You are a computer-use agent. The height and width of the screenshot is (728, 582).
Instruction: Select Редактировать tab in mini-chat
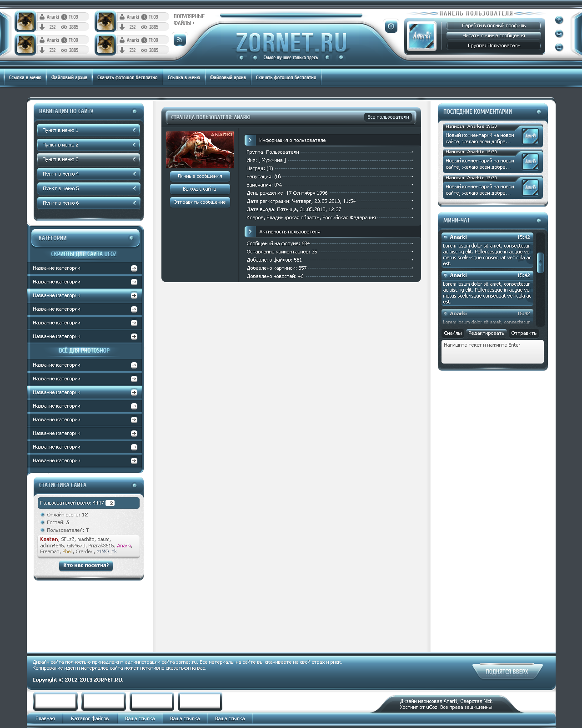coord(487,333)
